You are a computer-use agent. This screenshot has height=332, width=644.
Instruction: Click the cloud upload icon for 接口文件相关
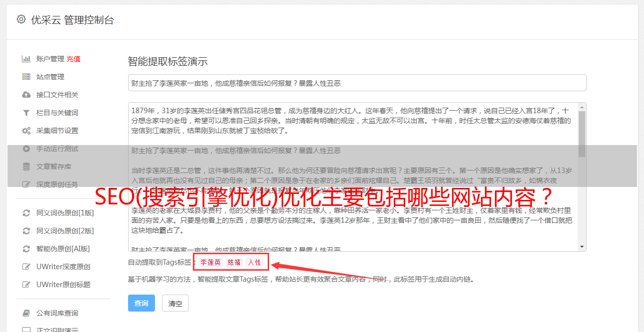click(26, 95)
